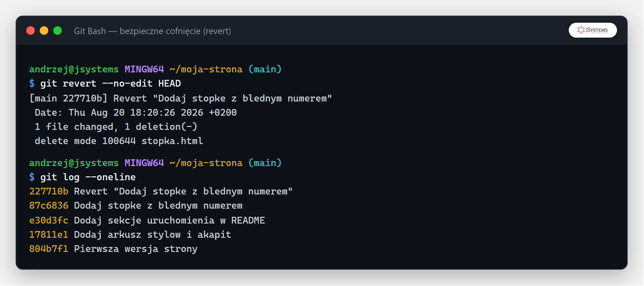Click the command 'git log --oneline'
The height and width of the screenshot is (286, 644).
[88, 177]
